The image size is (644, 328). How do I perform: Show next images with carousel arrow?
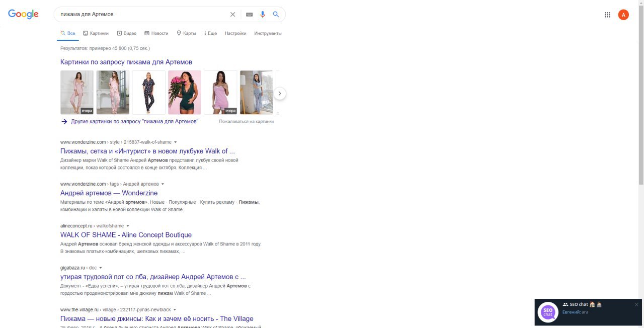pos(280,94)
